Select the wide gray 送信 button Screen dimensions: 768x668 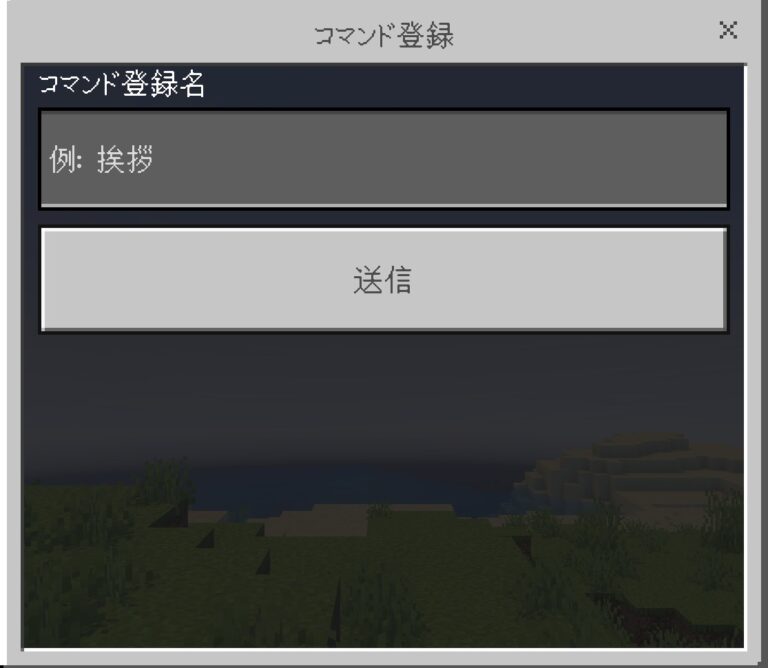click(x=384, y=280)
